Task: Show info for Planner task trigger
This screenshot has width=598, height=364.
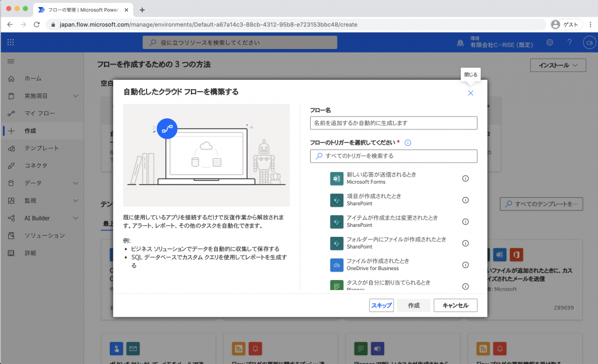Action: (465, 286)
